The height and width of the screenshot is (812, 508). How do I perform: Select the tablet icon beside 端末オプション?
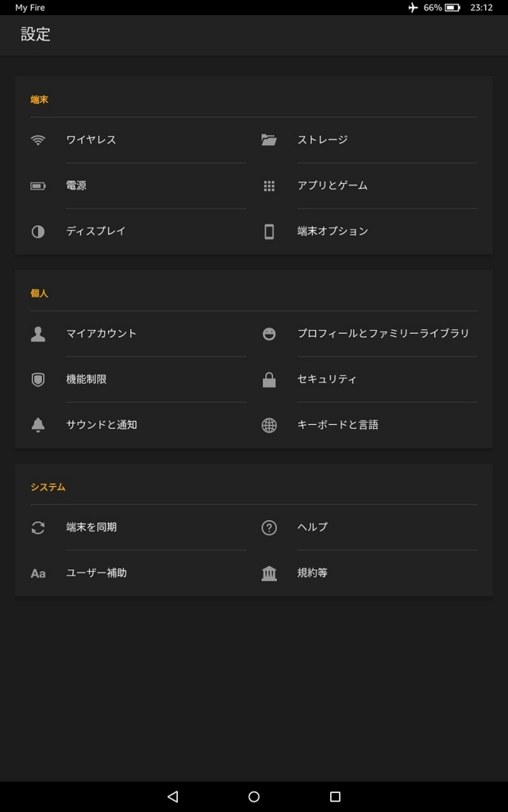pos(268,231)
